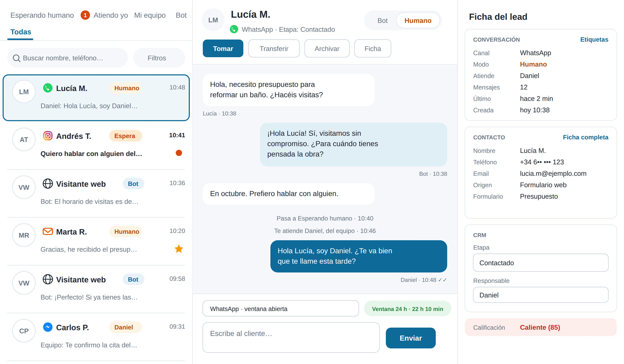Switch conversation mode to Humano
Screen dimensions: 624x364
click(418, 21)
